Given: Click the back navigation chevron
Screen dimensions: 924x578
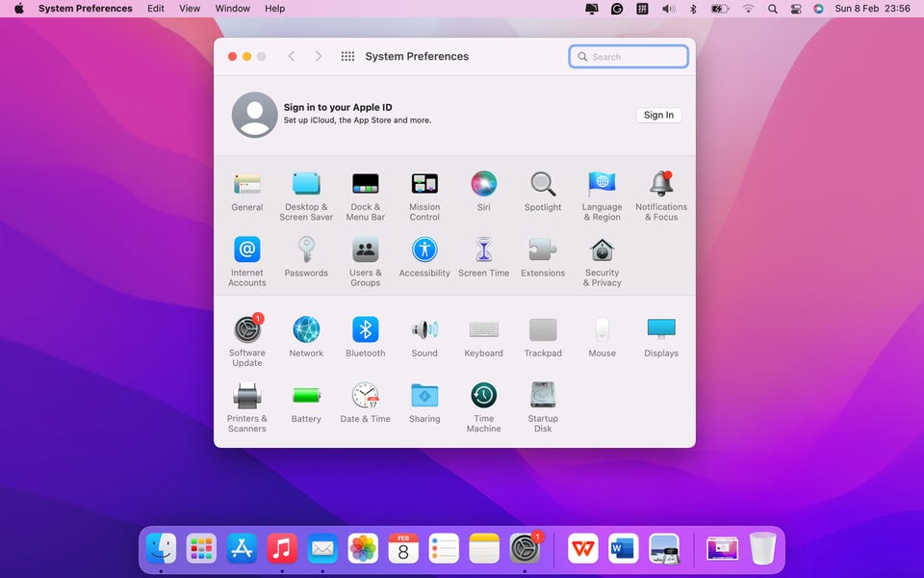Looking at the screenshot, I should click(292, 57).
